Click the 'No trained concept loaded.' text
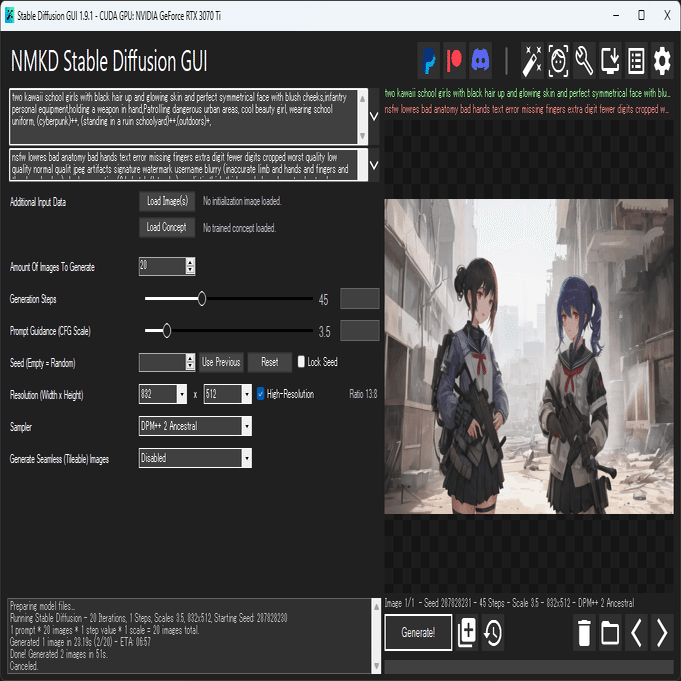The height and width of the screenshot is (681, 681). tap(239, 228)
